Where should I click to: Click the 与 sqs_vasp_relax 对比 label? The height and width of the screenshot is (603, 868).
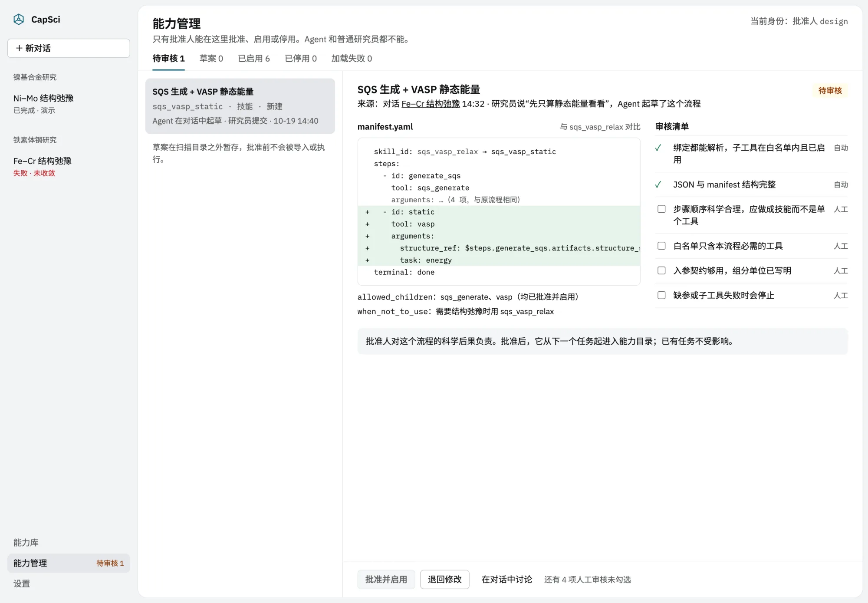(x=600, y=127)
